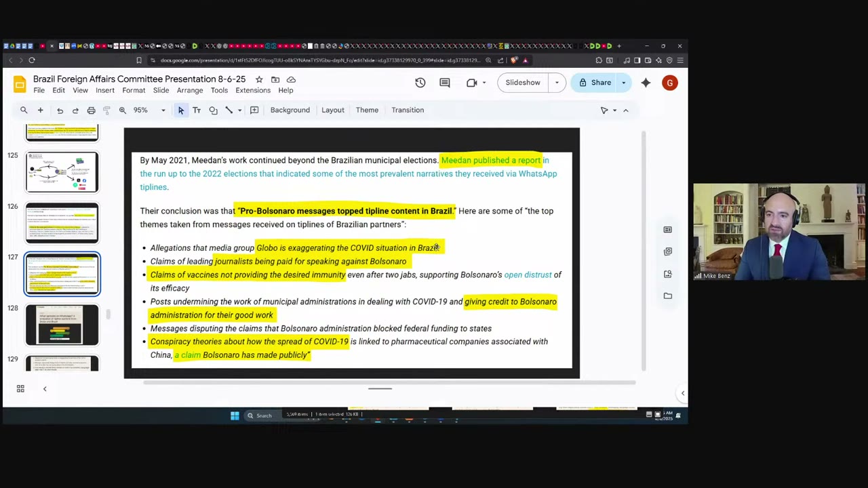This screenshot has width=868, height=488.
Task: Collapse the slide filmstrip panel
Action: click(x=45, y=388)
